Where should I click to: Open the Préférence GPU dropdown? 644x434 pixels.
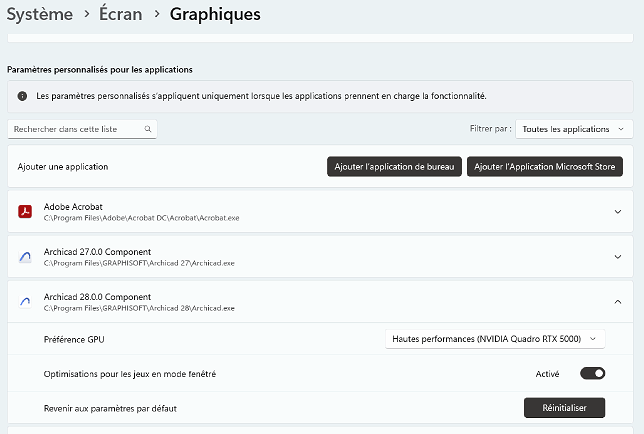tap(495, 339)
